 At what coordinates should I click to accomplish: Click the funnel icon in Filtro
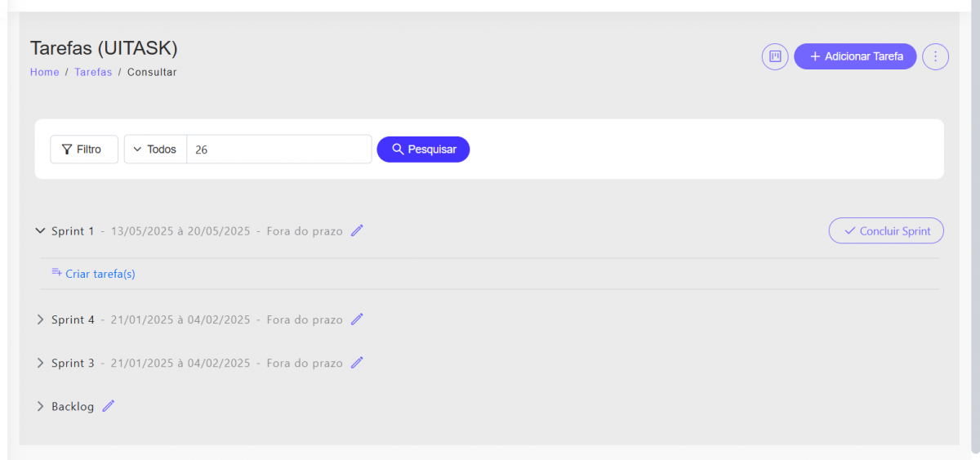point(67,150)
